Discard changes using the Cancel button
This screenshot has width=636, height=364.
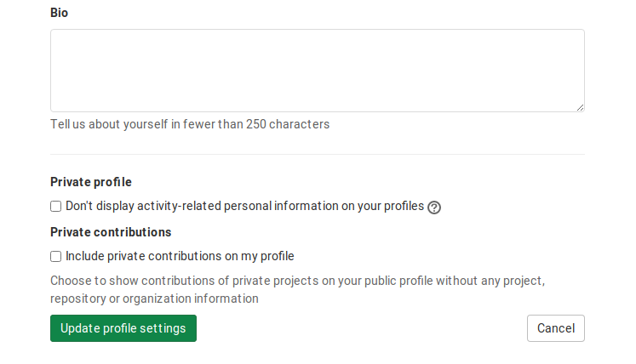[556, 328]
